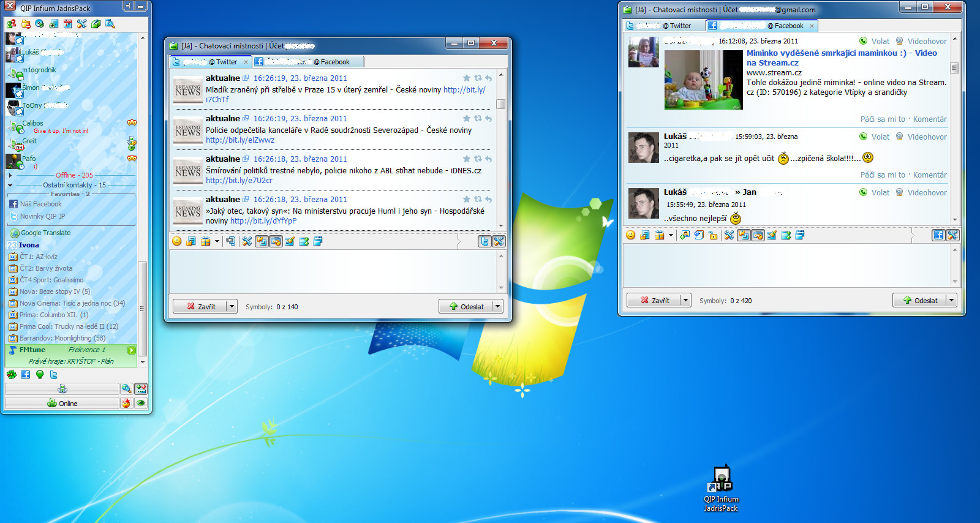The width and height of the screenshot is (980, 523).
Task: Toggle pressed keyboard button in Facebook chat toolbar
Action: click(x=758, y=235)
